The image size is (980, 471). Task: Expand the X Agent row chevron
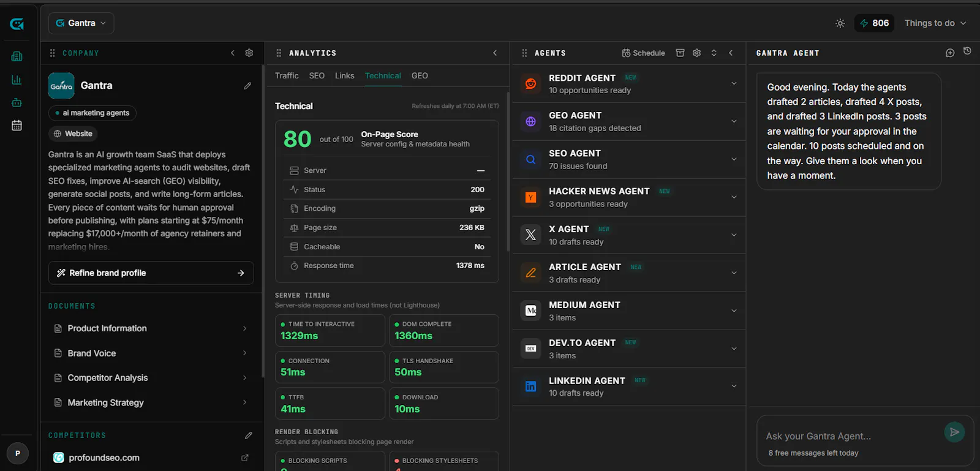point(734,235)
